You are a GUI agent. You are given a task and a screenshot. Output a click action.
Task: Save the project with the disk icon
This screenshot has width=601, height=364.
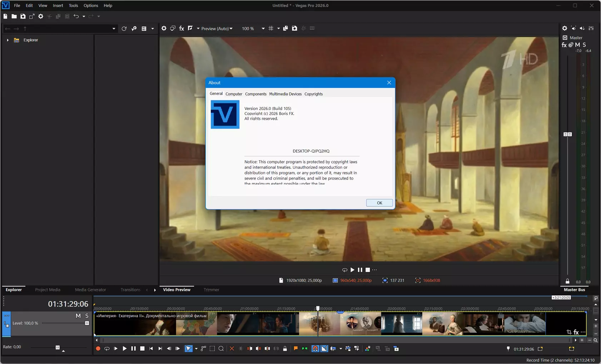click(x=23, y=16)
